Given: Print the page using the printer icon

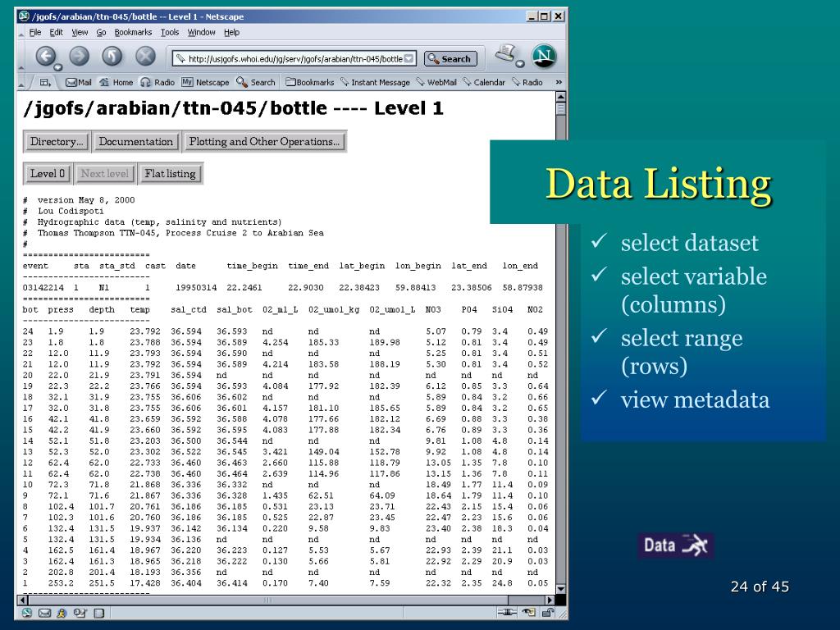Looking at the screenshot, I should point(505,53).
